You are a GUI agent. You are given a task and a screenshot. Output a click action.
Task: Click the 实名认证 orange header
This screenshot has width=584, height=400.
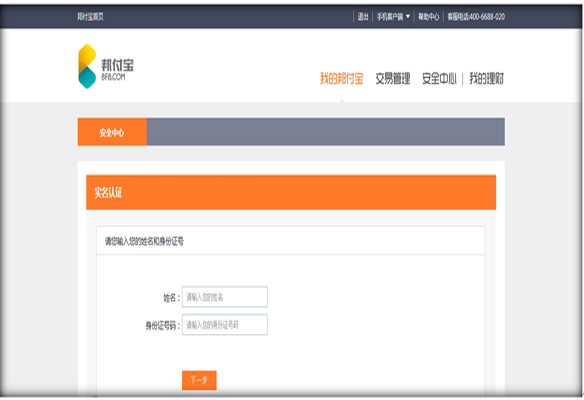[x=291, y=192]
